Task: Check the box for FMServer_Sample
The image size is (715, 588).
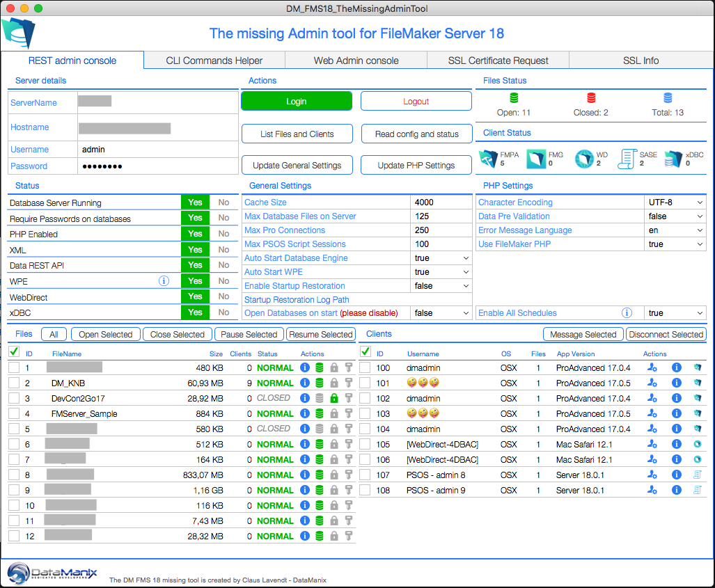Action: click(x=14, y=413)
